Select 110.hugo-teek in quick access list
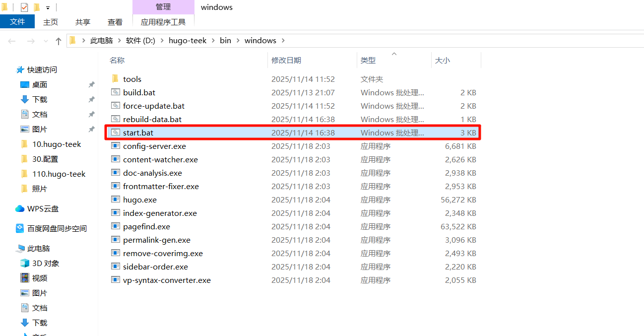The height and width of the screenshot is (336, 644). pos(59,174)
